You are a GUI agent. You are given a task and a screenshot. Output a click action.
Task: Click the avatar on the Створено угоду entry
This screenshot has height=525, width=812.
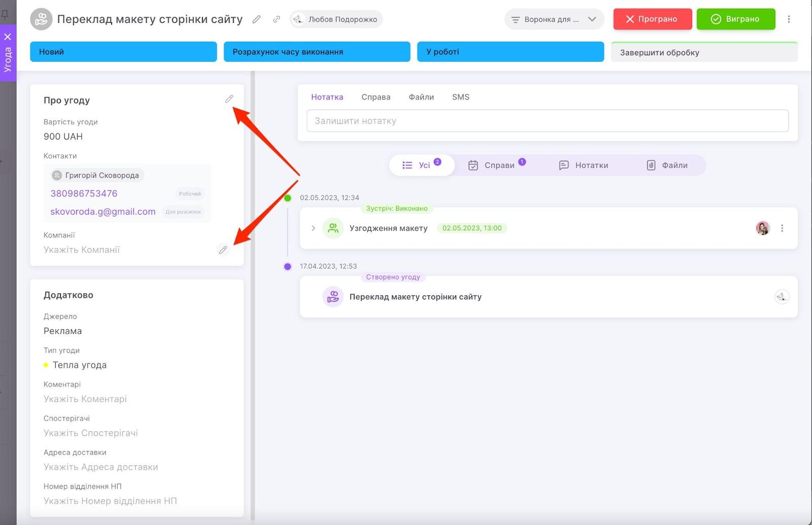782,297
